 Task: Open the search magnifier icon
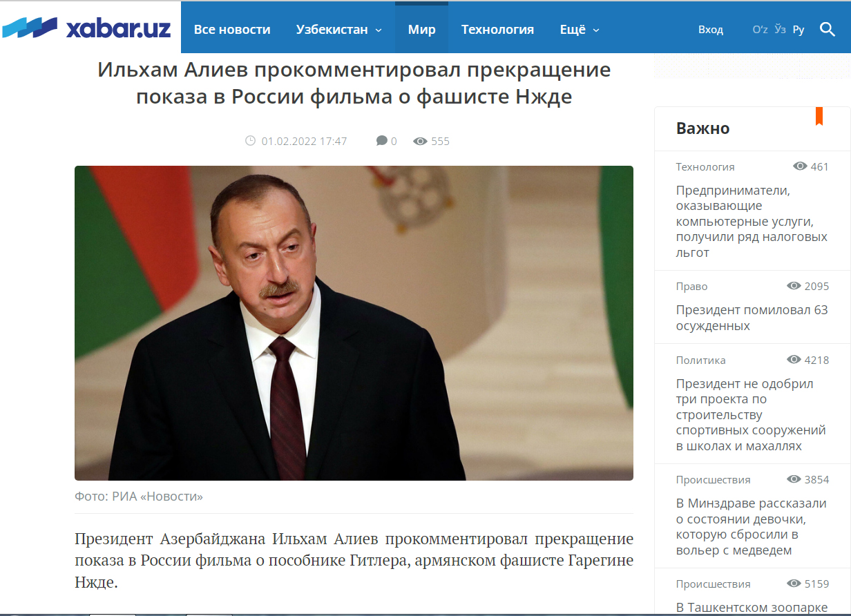tap(828, 29)
